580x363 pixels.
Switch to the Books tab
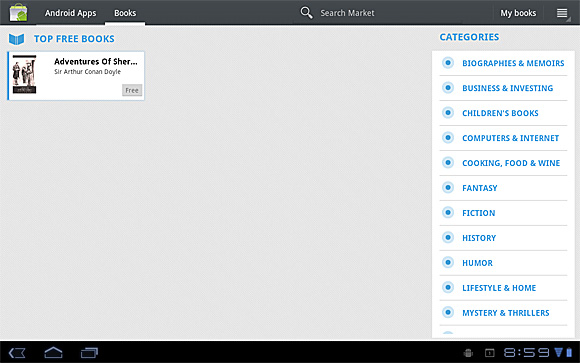coord(125,13)
